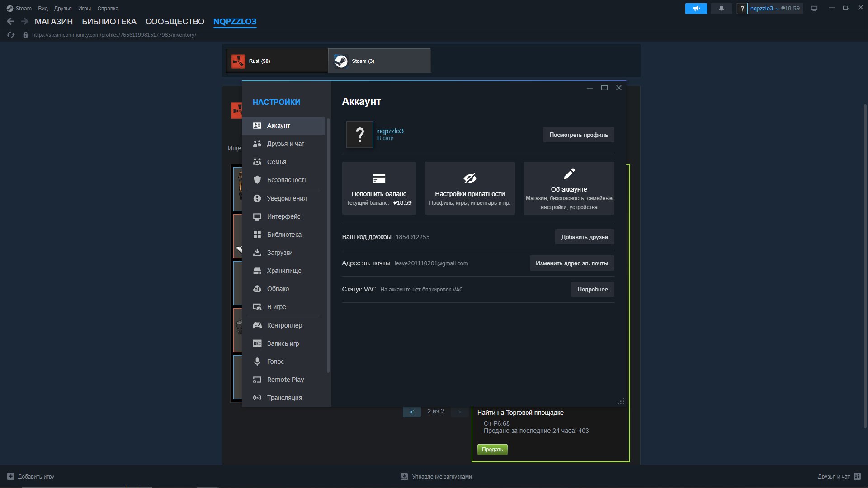Click the back navigation arrow
868x488 pixels.
pos(10,21)
